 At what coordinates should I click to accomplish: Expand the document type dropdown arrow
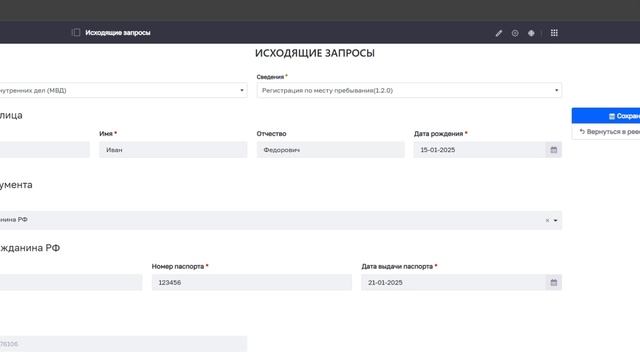[556, 220]
